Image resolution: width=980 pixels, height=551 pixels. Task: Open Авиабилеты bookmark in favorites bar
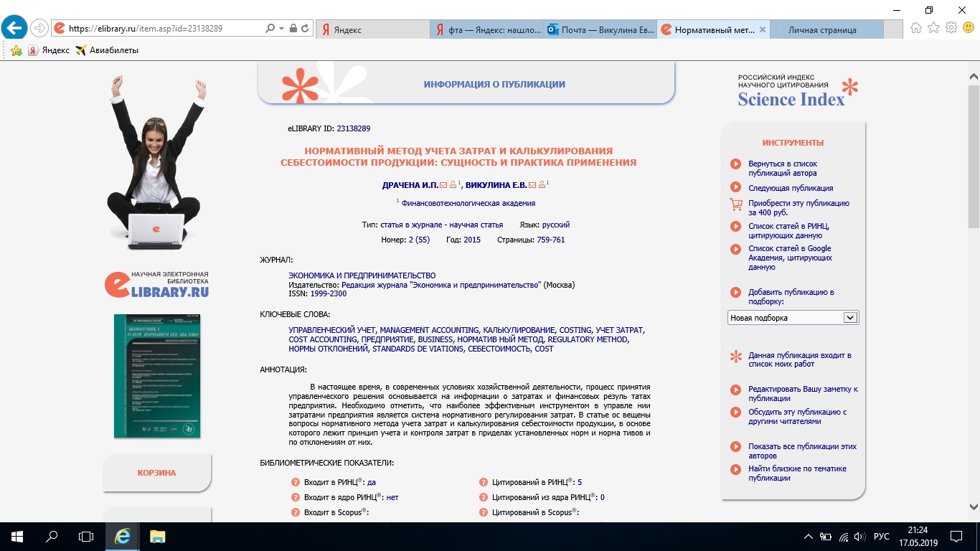pos(107,50)
